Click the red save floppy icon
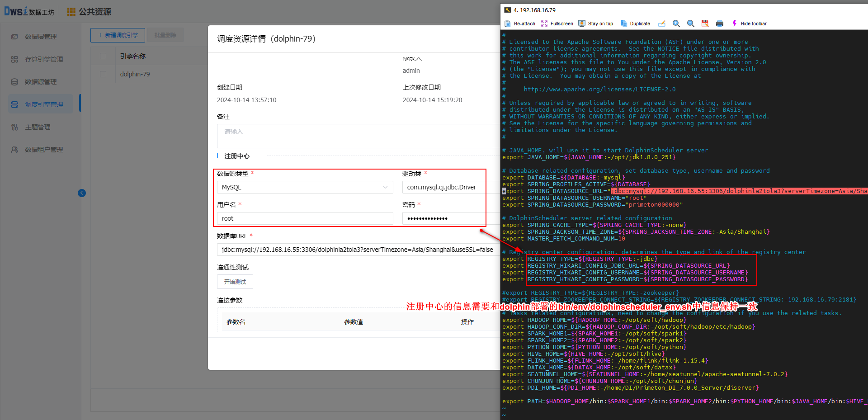Screen dimensions: 868x420 [705, 24]
